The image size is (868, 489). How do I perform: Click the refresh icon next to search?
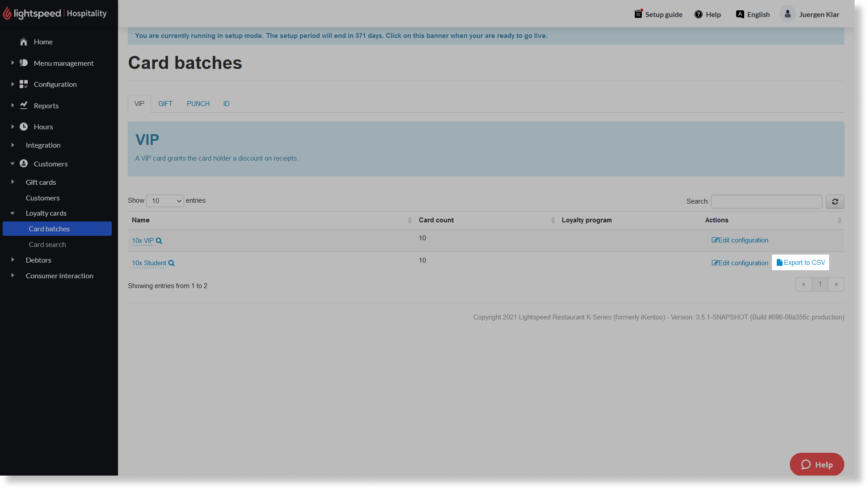[834, 202]
